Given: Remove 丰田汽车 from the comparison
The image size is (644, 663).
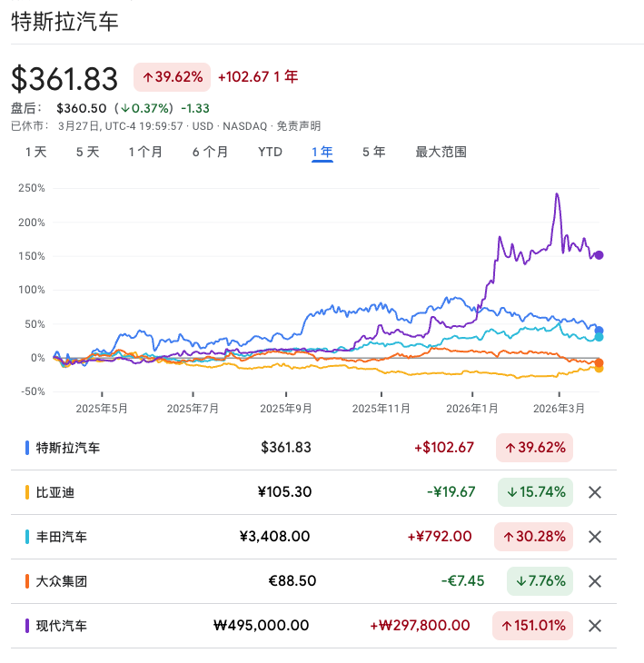Looking at the screenshot, I should (595, 537).
